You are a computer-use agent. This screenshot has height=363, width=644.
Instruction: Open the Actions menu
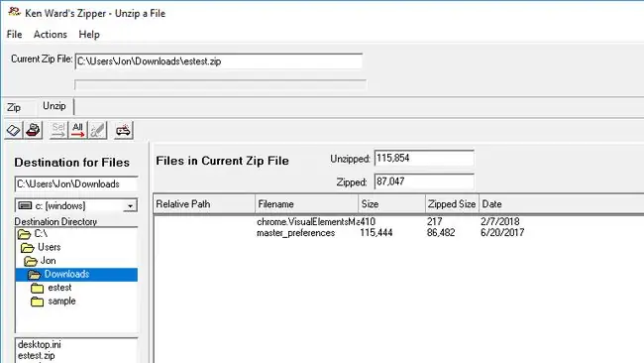pos(51,35)
